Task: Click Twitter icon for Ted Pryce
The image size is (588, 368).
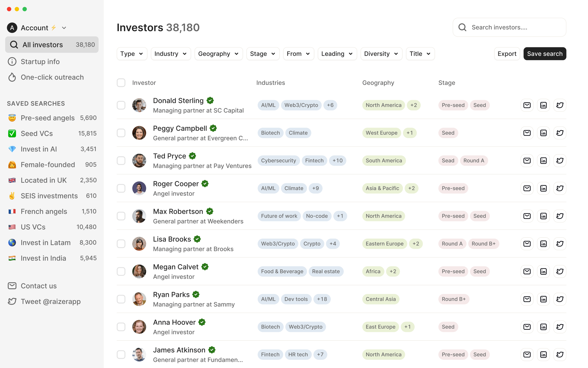Action: click(560, 161)
